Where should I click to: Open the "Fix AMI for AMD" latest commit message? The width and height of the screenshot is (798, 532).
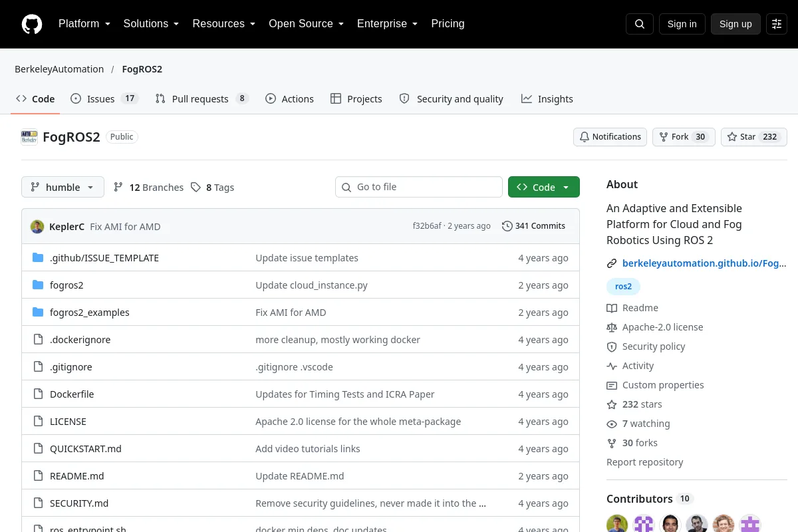click(125, 227)
